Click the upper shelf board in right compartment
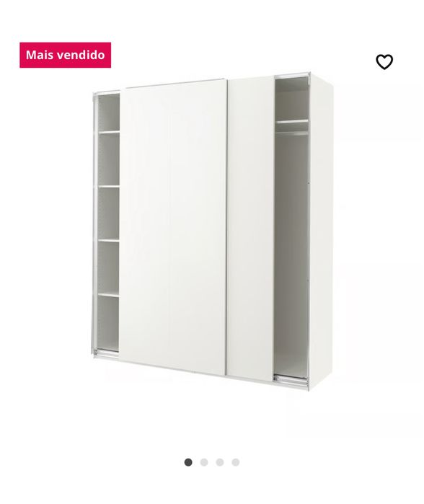 coord(292,122)
